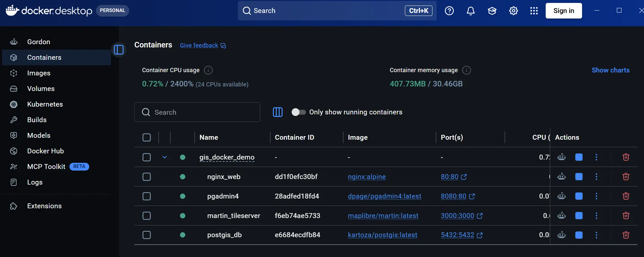Open more actions for martin_tileserver
The height and width of the screenshot is (257, 644).
[x=596, y=216]
